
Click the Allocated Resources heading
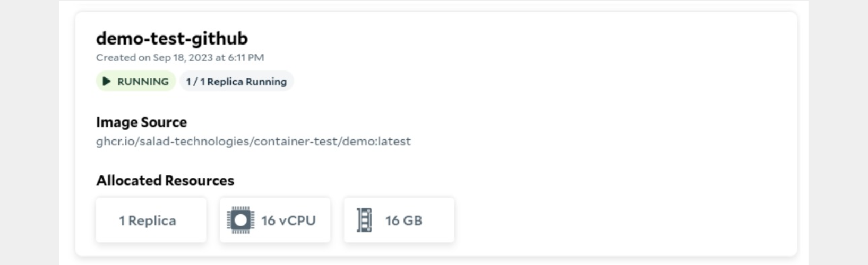pos(165,181)
